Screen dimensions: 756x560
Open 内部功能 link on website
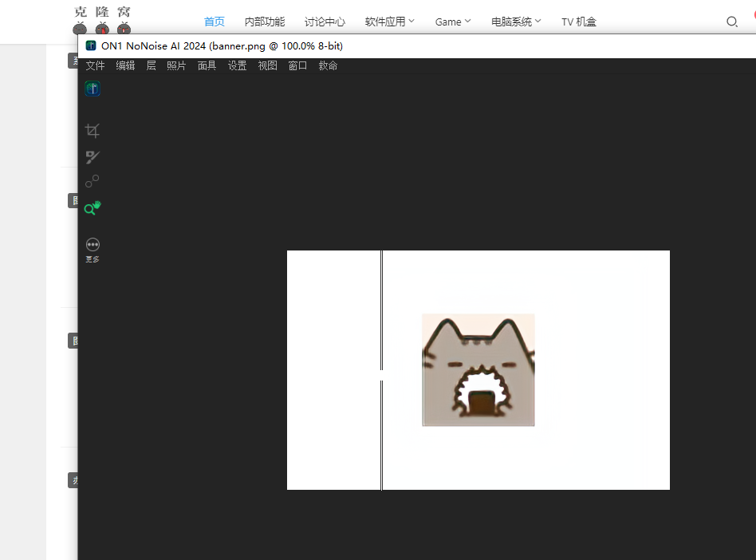click(265, 22)
